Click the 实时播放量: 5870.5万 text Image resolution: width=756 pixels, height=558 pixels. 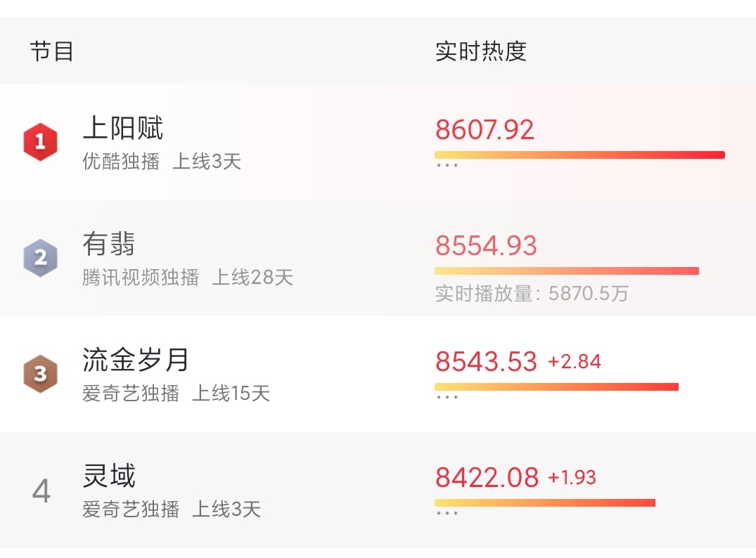[532, 294]
